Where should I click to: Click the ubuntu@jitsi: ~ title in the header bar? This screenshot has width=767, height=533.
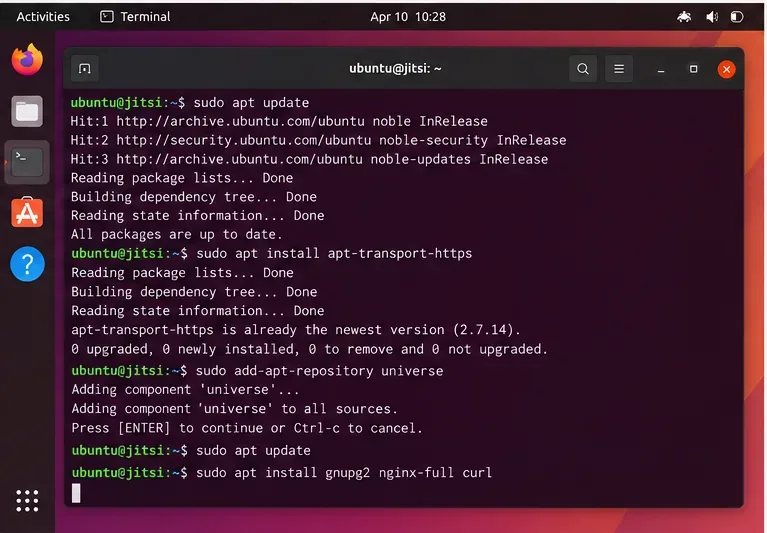pyautogui.click(x=395, y=68)
